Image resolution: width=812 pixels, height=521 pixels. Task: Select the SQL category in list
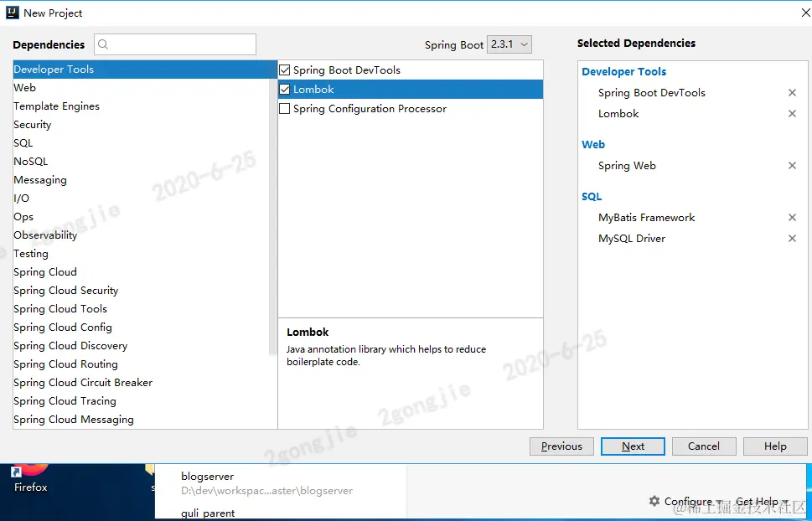[x=142, y=143]
